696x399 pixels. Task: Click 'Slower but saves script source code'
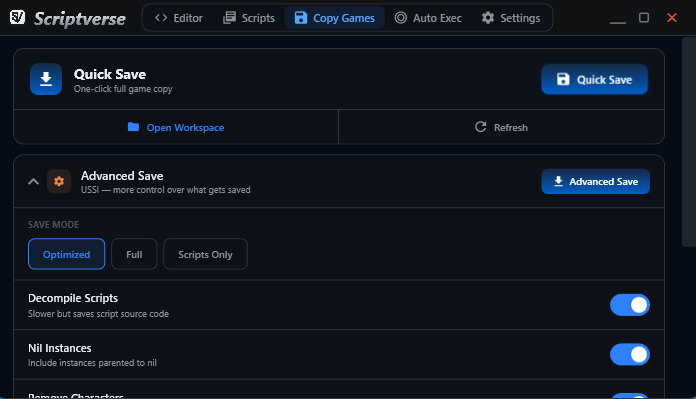[x=98, y=314]
